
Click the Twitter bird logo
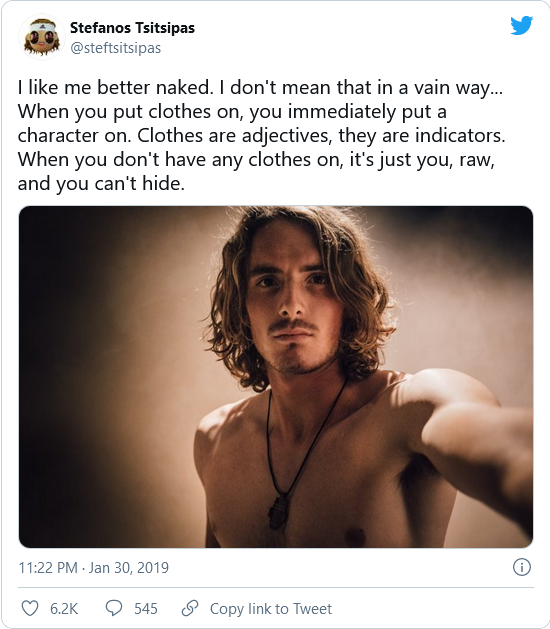(x=522, y=26)
